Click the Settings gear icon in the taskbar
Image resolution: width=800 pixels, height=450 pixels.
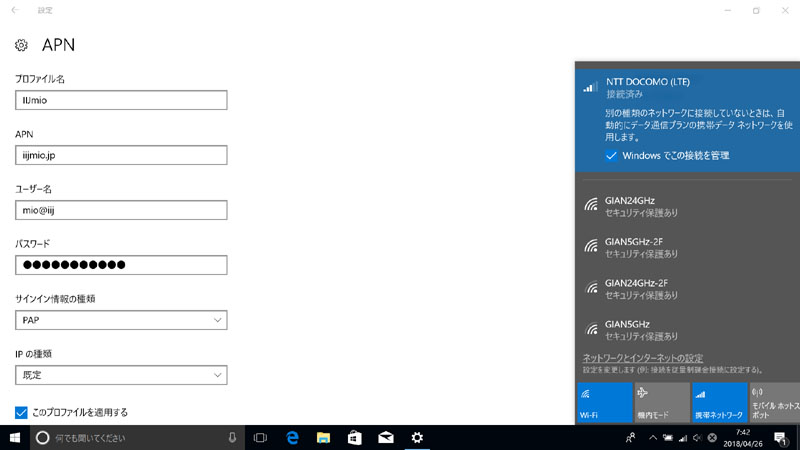tap(417, 438)
